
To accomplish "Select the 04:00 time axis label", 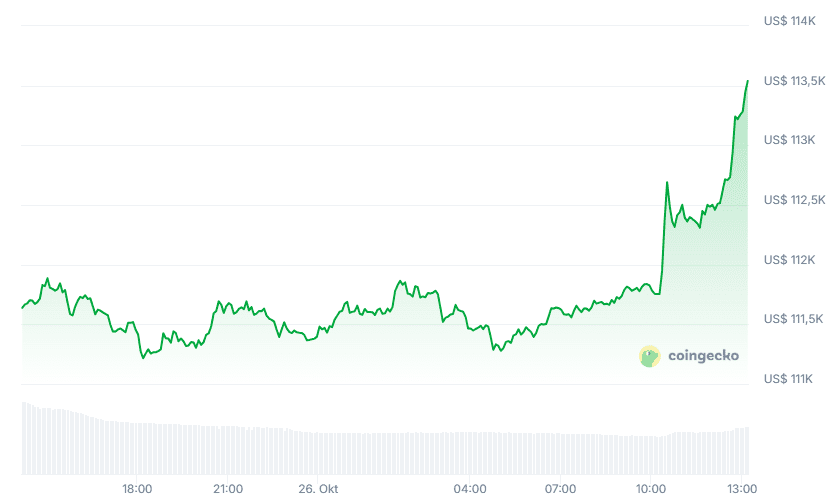I will (470, 488).
